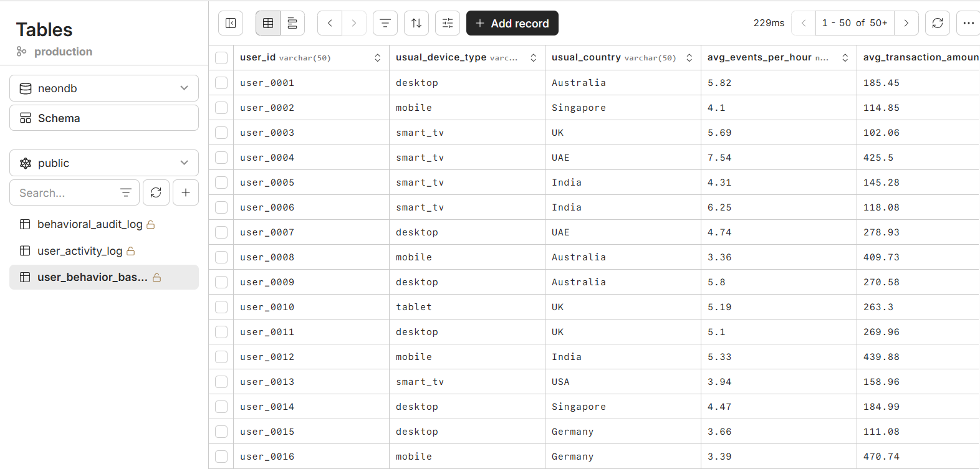
Task: Collapse the sidebar panel icon
Action: 231,23
